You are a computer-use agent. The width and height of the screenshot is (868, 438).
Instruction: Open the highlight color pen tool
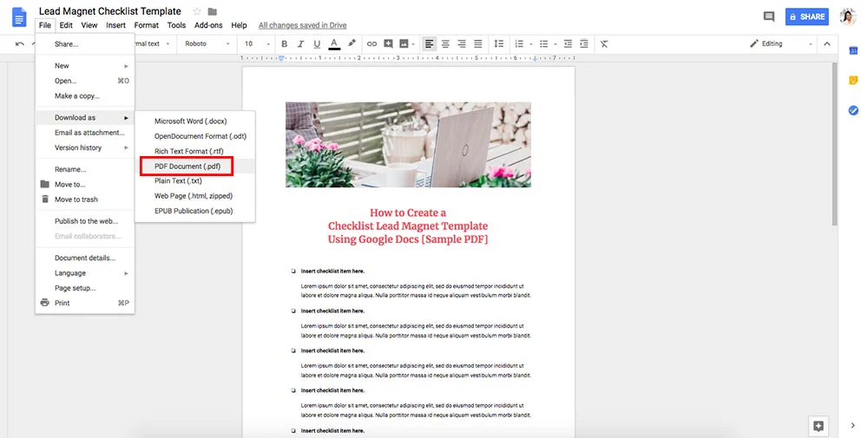coord(352,43)
